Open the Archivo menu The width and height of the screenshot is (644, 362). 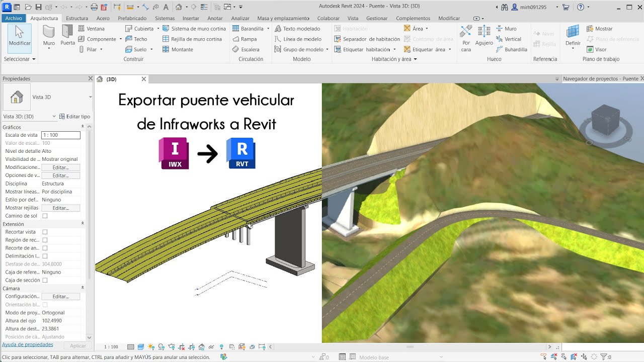14,18
